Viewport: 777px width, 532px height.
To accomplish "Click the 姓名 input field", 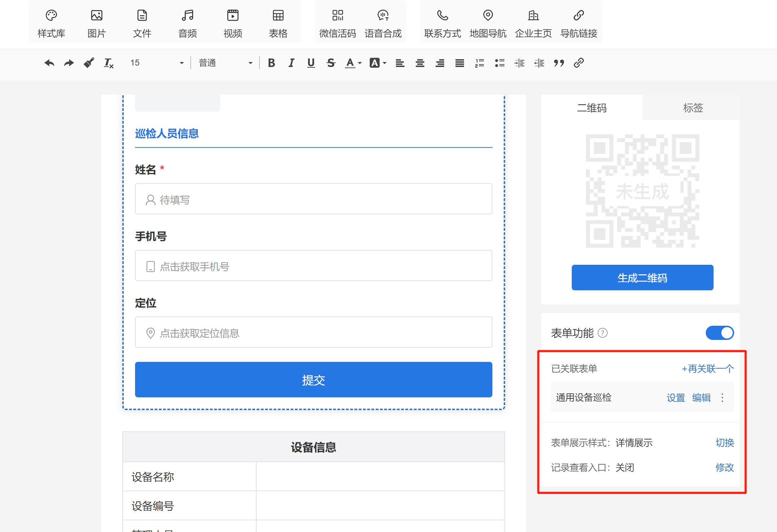I will [x=313, y=199].
